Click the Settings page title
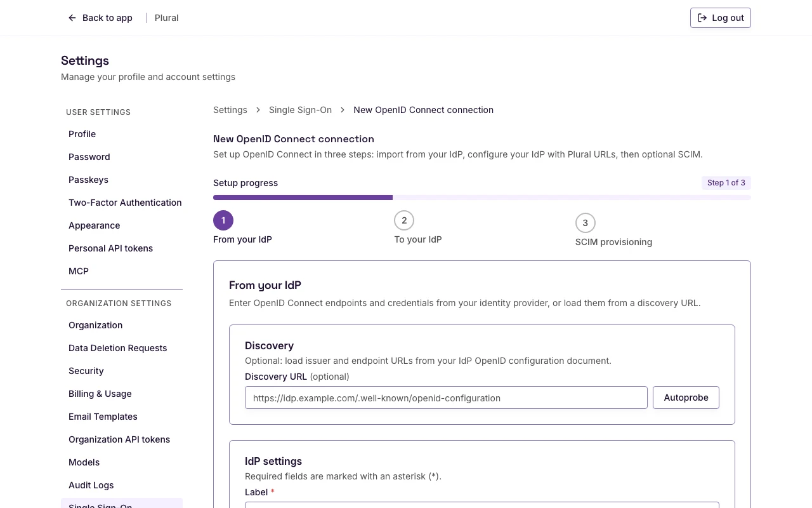812x508 pixels. (x=85, y=60)
